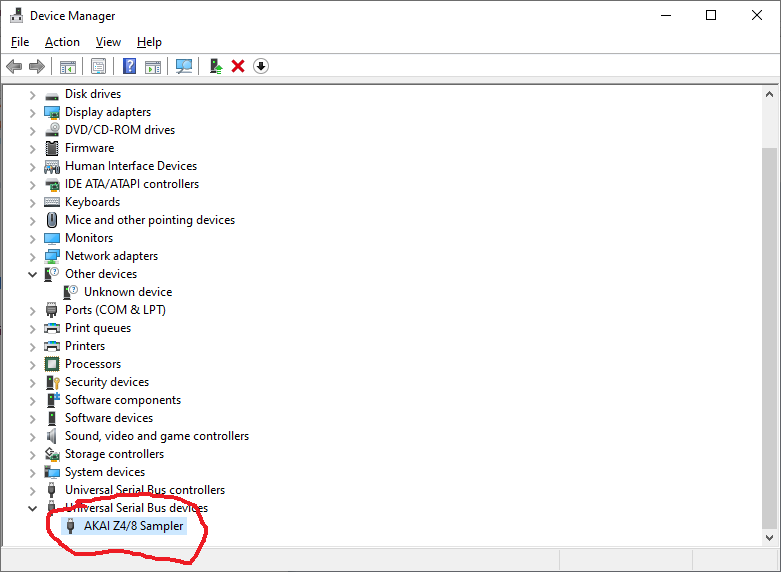781x572 pixels.
Task: Click the Display adapters icon
Action: [52, 112]
